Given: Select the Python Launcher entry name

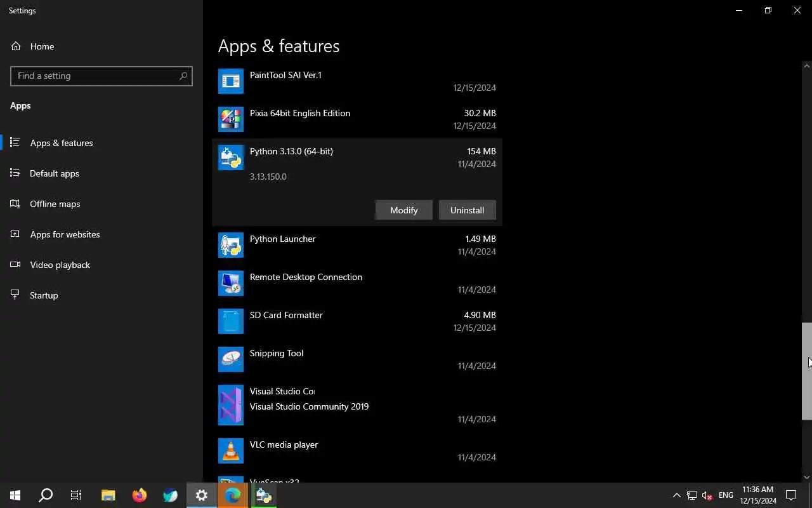Looking at the screenshot, I should tap(282, 239).
